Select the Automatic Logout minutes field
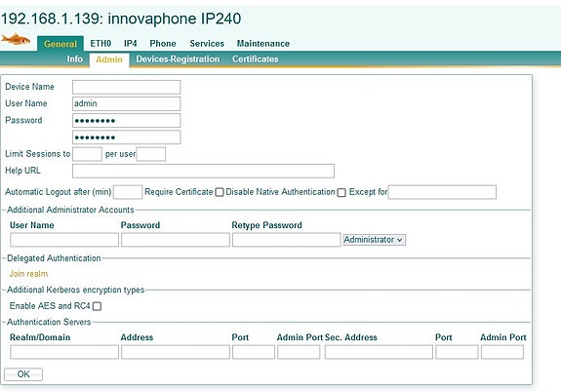Viewport: 561px width, 392px height. (128, 192)
